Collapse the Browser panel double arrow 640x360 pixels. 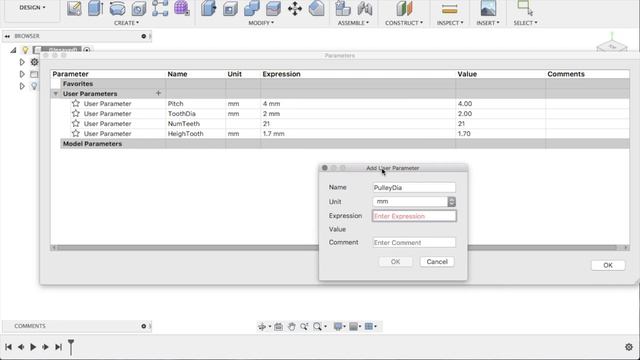coord(7,36)
